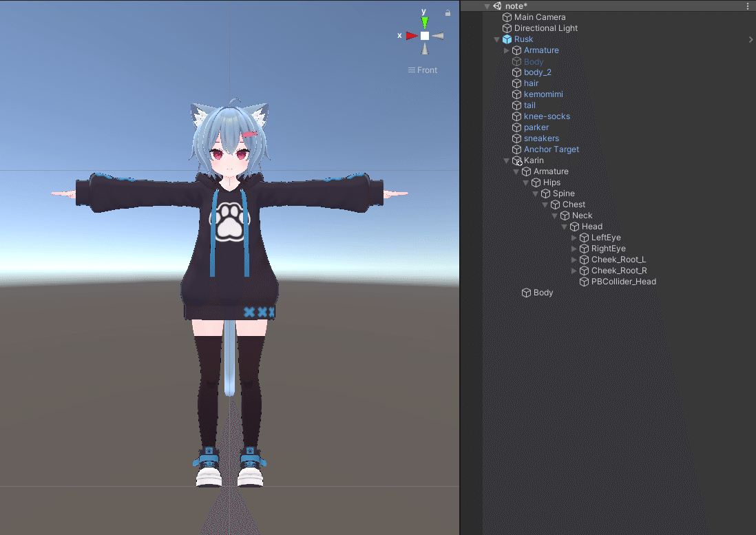Select the Directional Light object
Screen dimensions: 756x535
546,28
